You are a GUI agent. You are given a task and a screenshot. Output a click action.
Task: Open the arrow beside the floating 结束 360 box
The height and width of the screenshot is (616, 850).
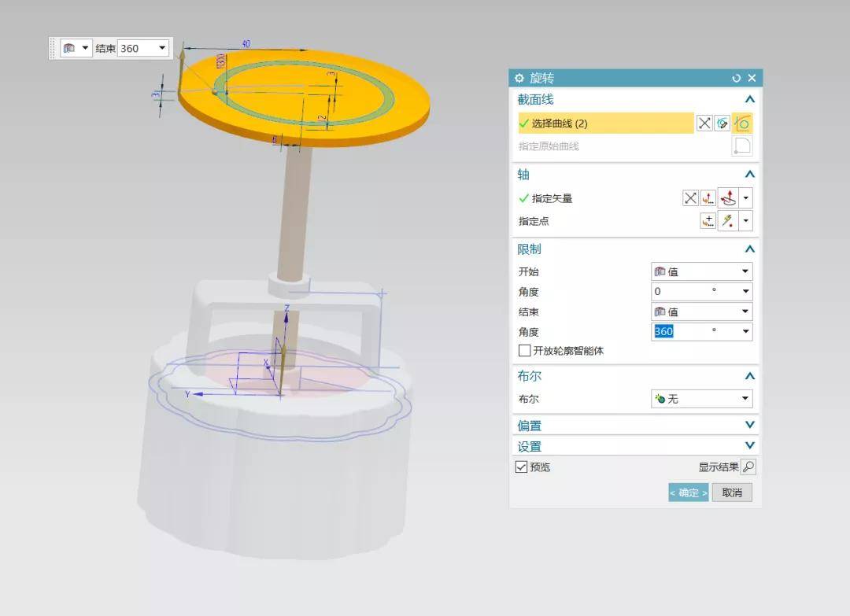(x=162, y=48)
